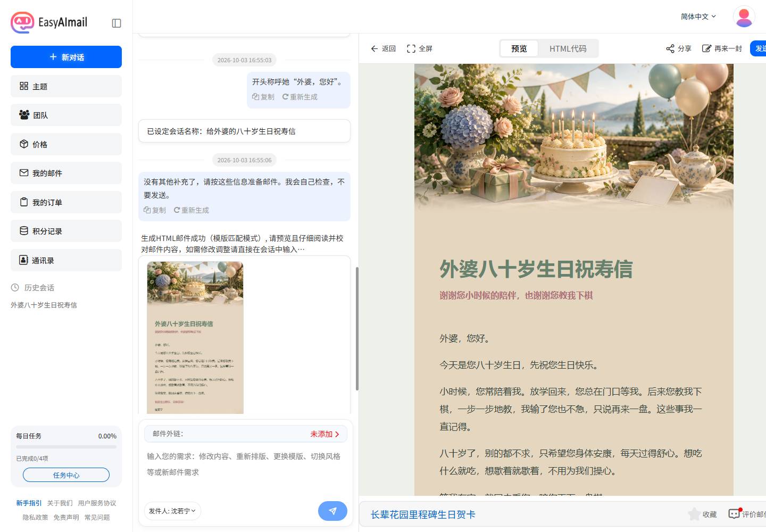Open the user avatar menu
The width and height of the screenshot is (766, 532).
click(744, 16)
